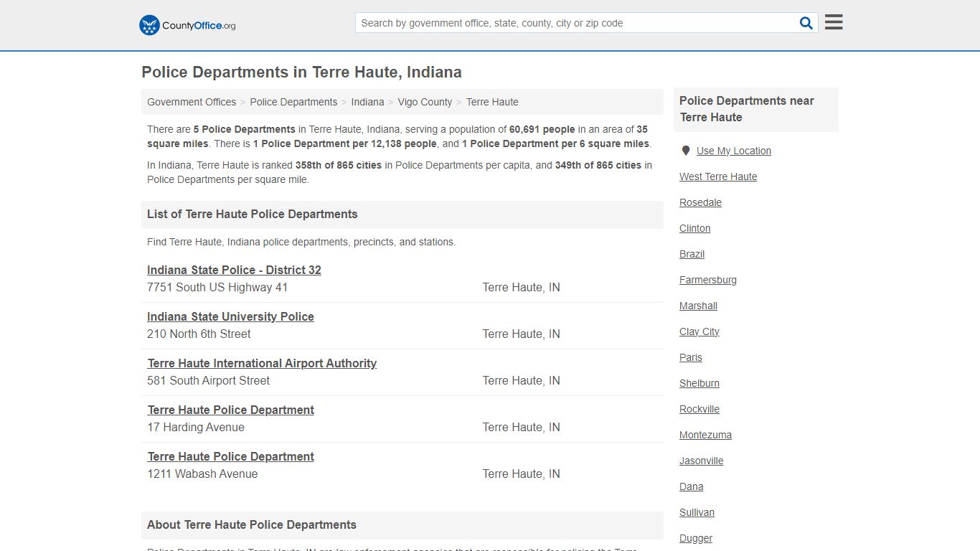Click address 7751 South US Highway 41
This screenshot has height=551, width=980.
217,287
